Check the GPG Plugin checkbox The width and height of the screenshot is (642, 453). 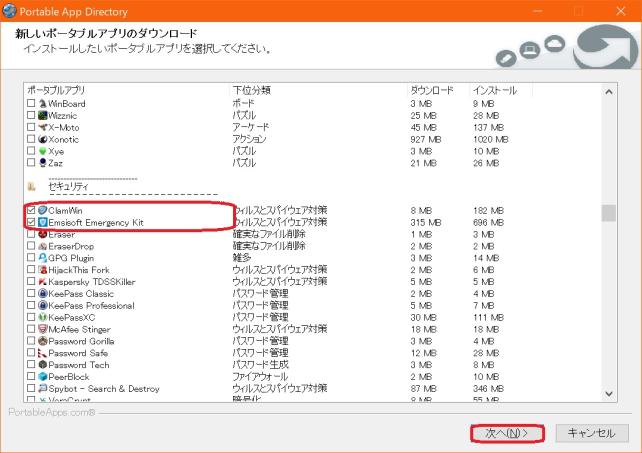pyautogui.click(x=31, y=258)
